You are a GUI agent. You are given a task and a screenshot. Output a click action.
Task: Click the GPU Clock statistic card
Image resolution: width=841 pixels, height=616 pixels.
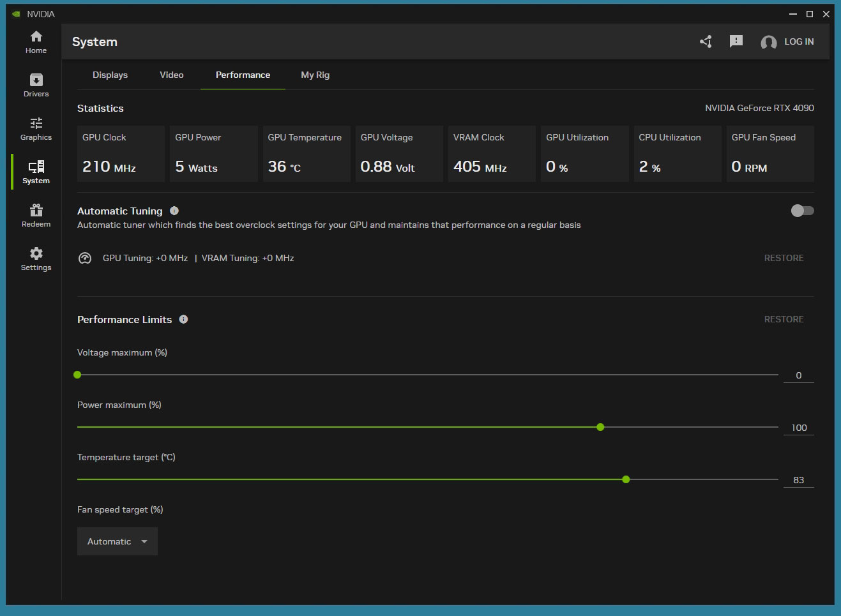click(x=121, y=154)
